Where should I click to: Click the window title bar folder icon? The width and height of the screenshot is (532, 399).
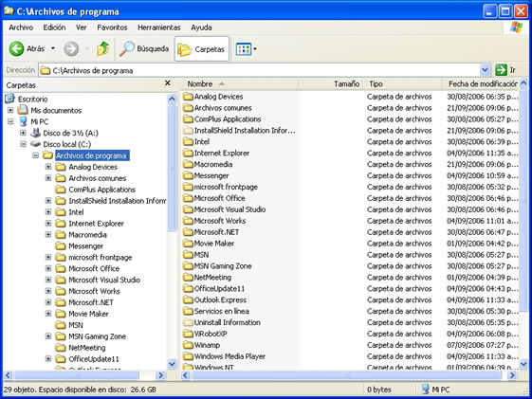[9, 10]
